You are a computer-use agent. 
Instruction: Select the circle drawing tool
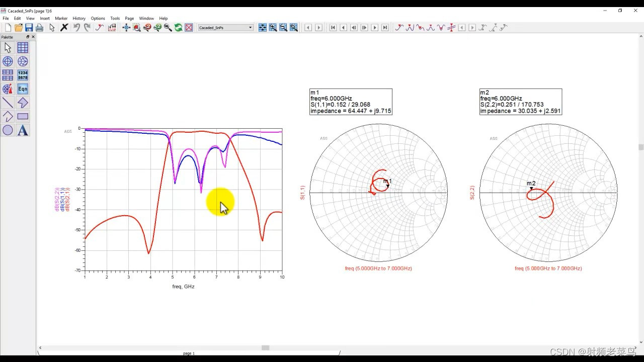click(x=8, y=130)
